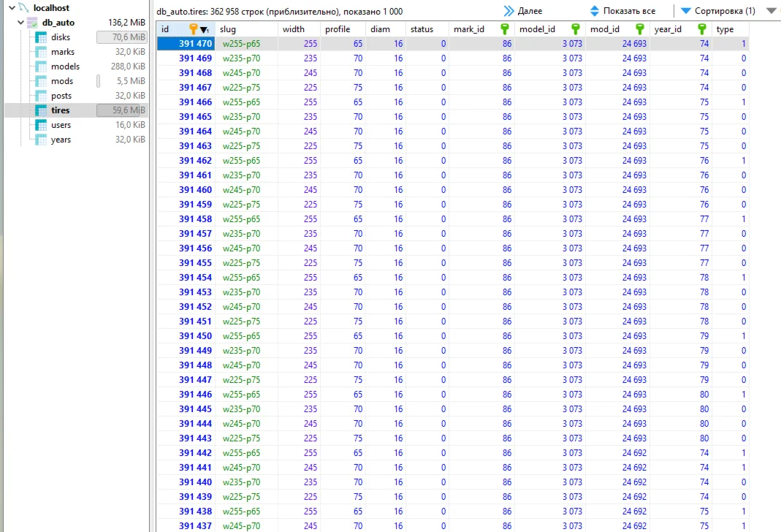The height and width of the screenshot is (532, 781).
Task: Click the disks table icon
Action: pyautogui.click(x=41, y=37)
